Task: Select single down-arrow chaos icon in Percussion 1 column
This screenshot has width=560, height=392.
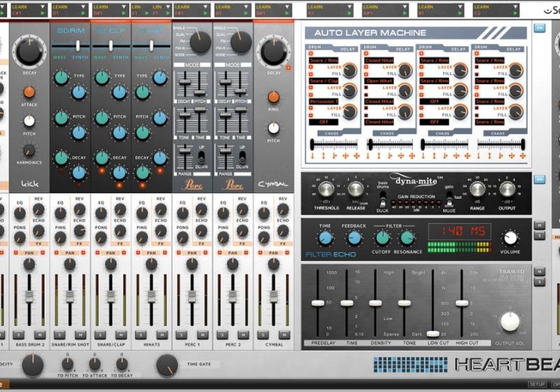Action: point(312,156)
